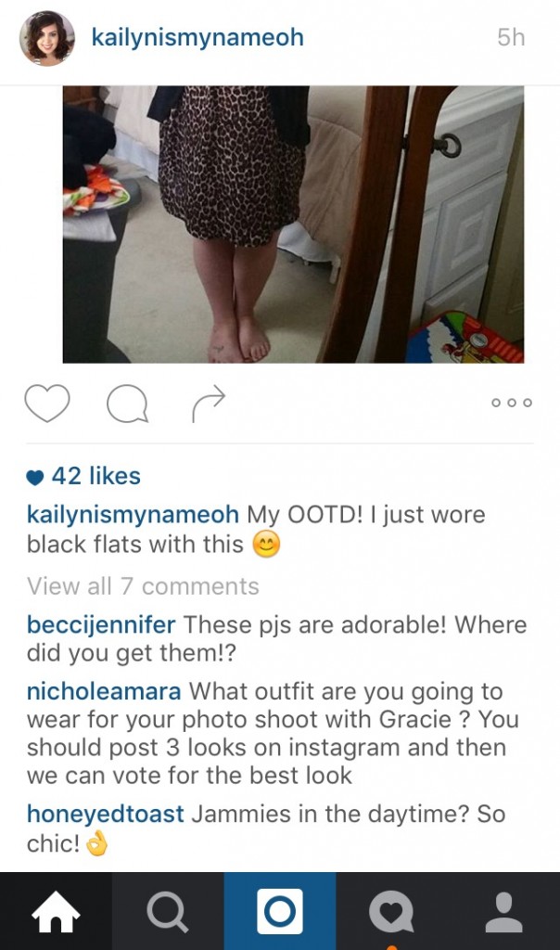Screen dimensions: 560x950
Task: Open kailynismynameoh profile picture
Action: click(x=47, y=37)
